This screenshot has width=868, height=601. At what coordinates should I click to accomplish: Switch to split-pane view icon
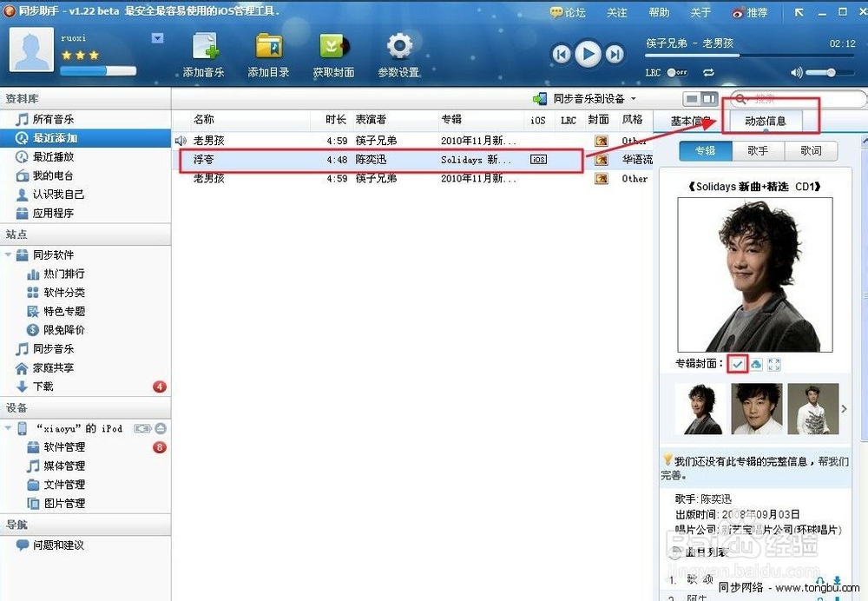coord(709,99)
